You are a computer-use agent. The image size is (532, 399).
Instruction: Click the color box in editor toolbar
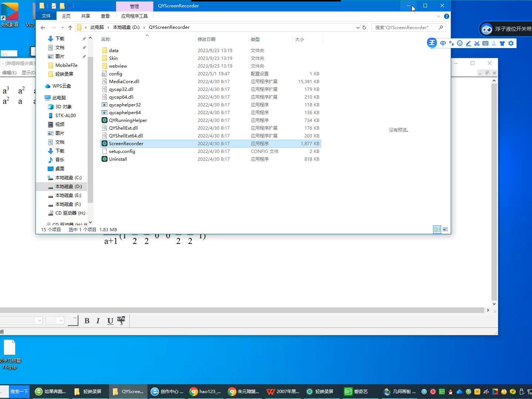[73, 320]
